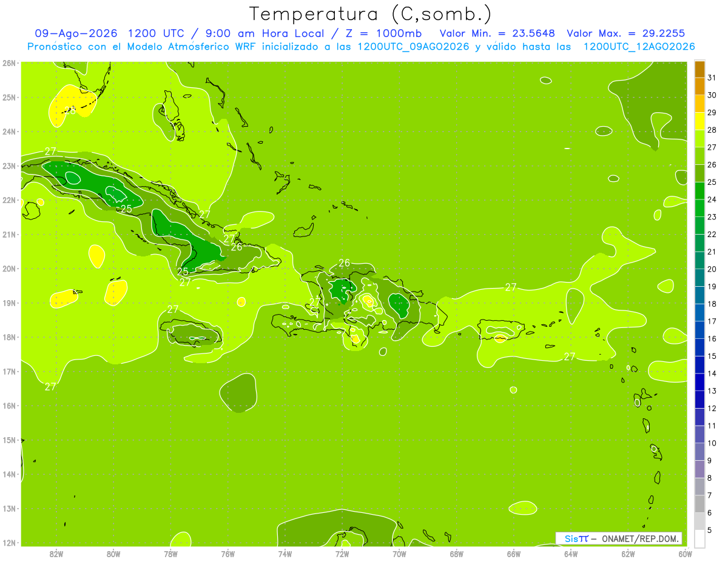Click the legend value label 23
The height and width of the screenshot is (562, 728).
712,217
